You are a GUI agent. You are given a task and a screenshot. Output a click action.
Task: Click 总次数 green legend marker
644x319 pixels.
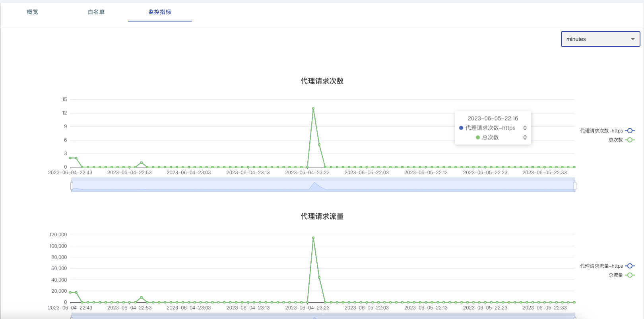point(630,140)
